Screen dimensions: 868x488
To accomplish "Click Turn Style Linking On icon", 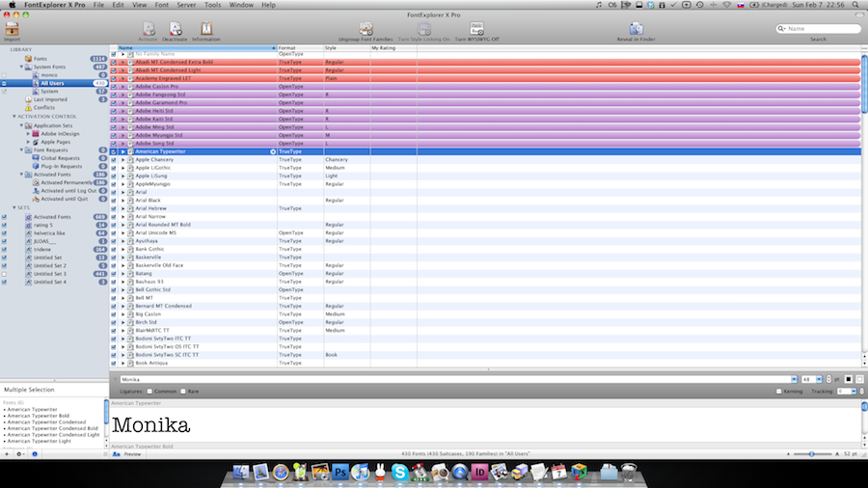I will [424, 29].
